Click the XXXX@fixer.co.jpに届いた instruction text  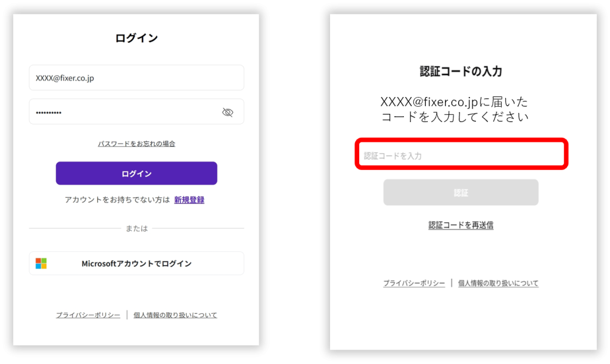pyautogui.click(x=455, y=101)
